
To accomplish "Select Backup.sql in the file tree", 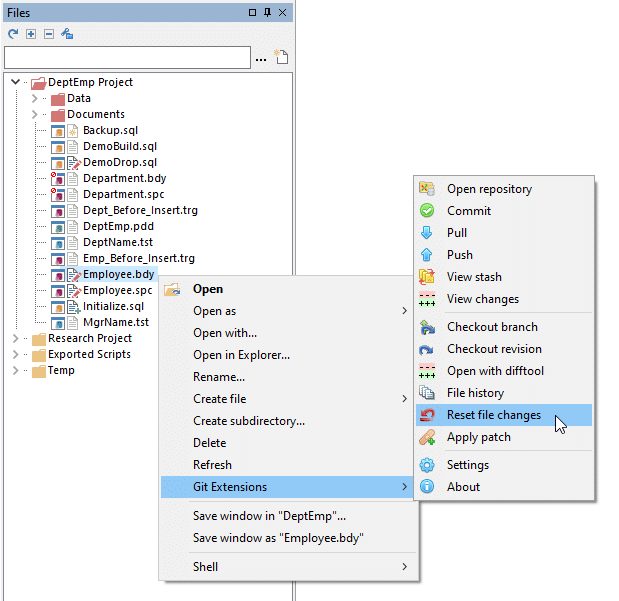I will click(x=111, y=130).
